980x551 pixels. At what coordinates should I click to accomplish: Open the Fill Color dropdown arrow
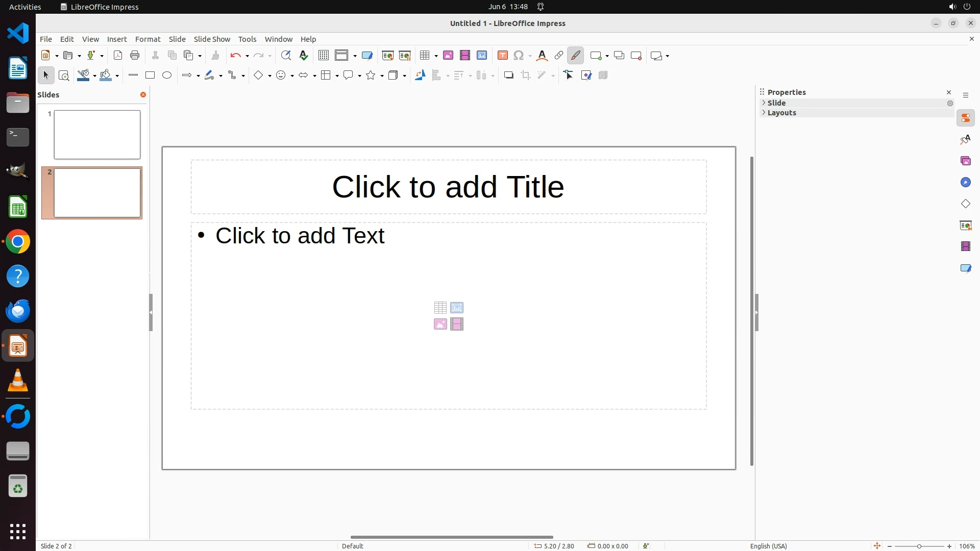point(117,76)
